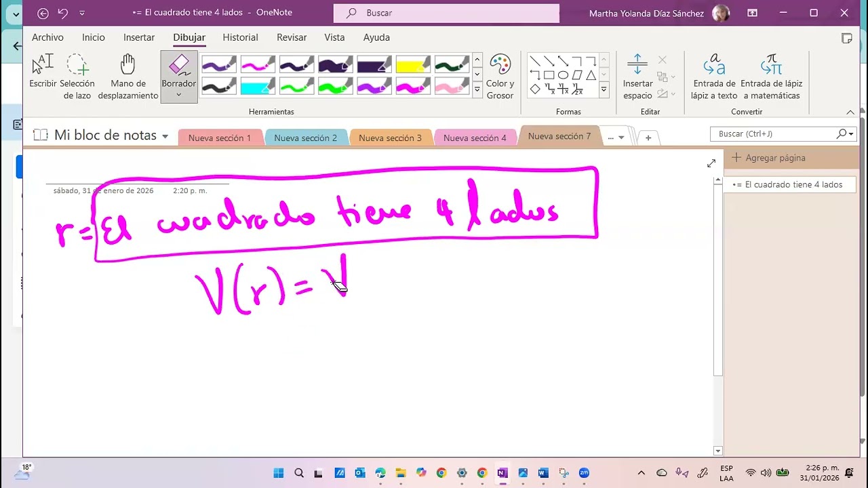Image resolution: width=868 pixels, height=488 pixels.
Task: Open Martha Yolanda Díaz Sánchez account
Action: tap(659, 13)
